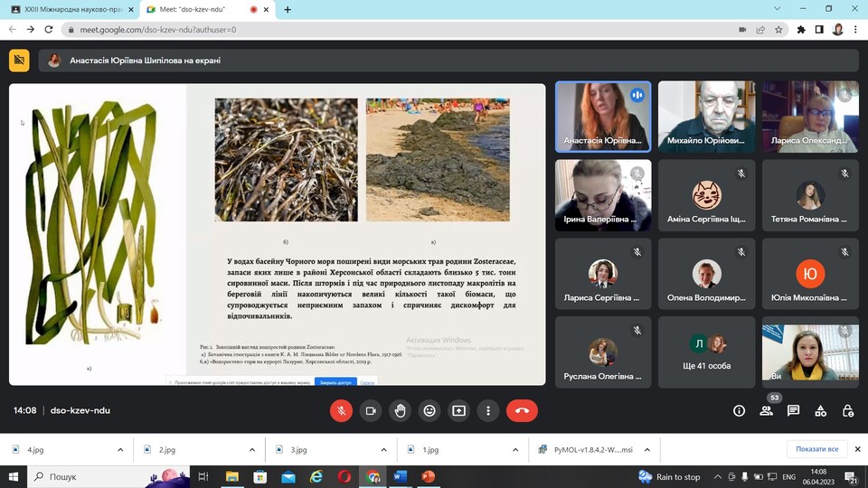The height and width of the screenshot is (488, 868).
Task: Show the participants list (53 people)
Action: (x=766, y=410)
